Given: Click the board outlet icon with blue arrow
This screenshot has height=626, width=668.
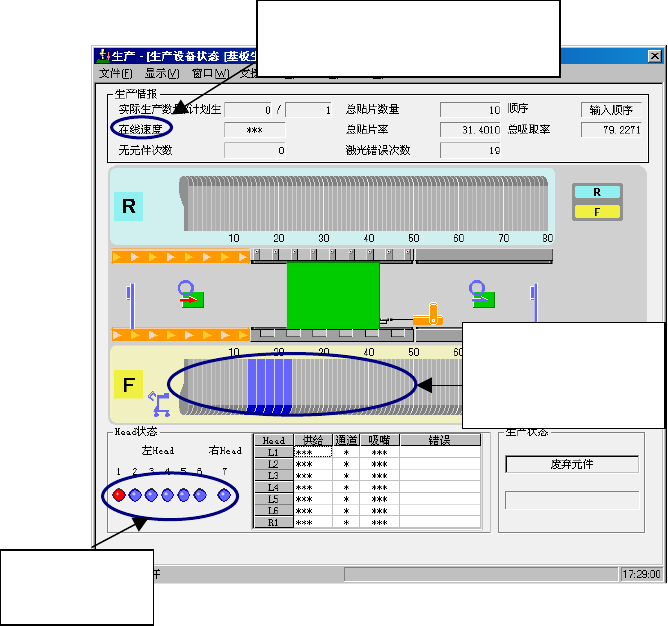Looking at the screenshot, I should (482, 294).
